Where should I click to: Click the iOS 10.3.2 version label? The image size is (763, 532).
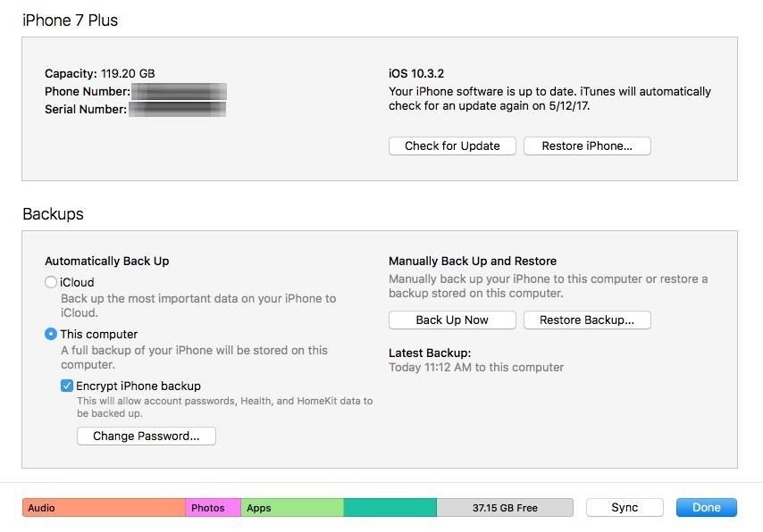[x=417, y=73]
